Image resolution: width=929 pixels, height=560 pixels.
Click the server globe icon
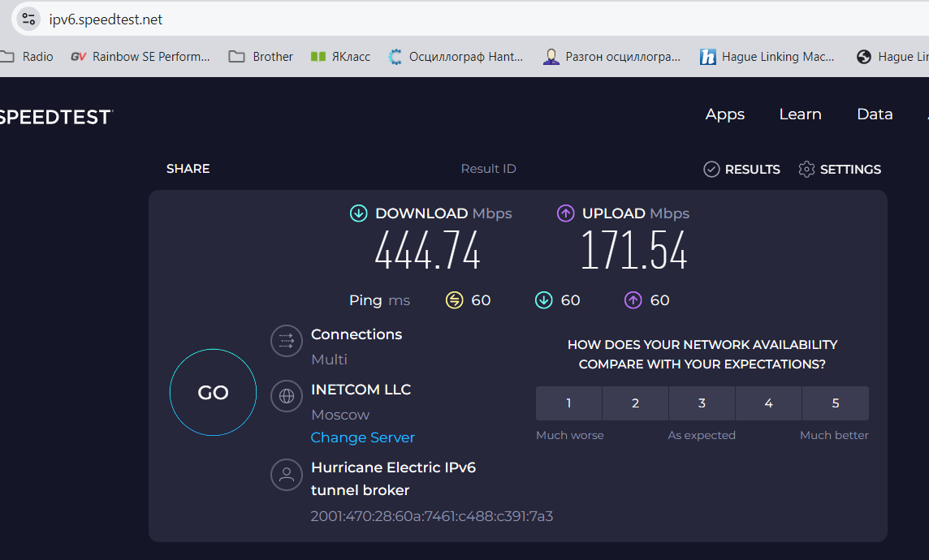[x=287, y=396]
